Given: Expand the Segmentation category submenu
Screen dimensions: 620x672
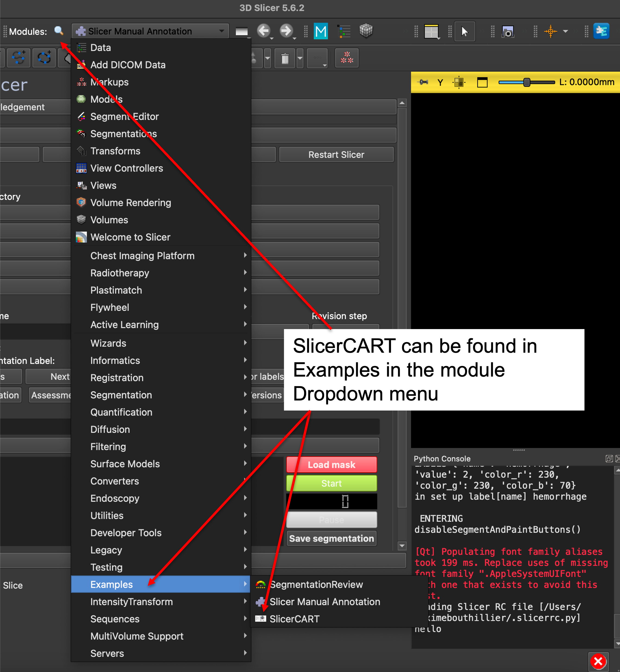Looking at the screenshot, I should point(161,395).
